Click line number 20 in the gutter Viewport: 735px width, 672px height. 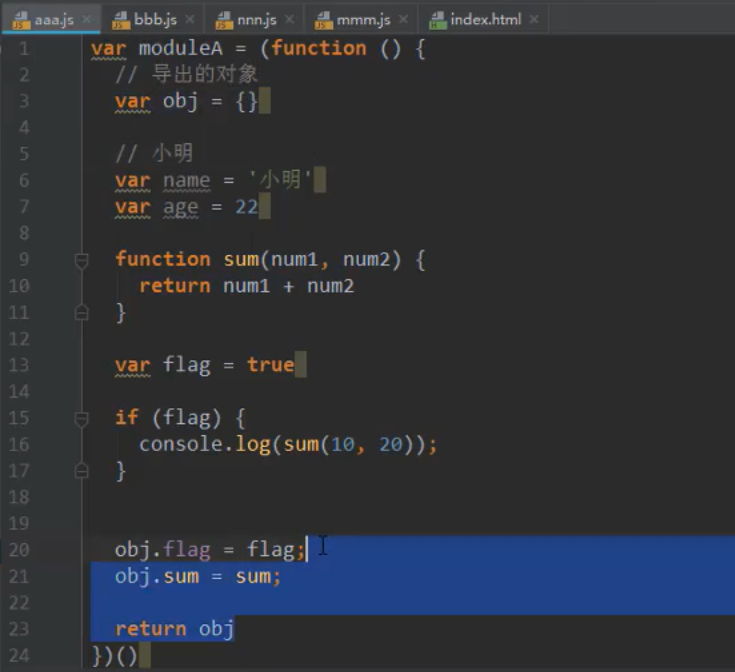pyautogui.click(x=19, y=550)
